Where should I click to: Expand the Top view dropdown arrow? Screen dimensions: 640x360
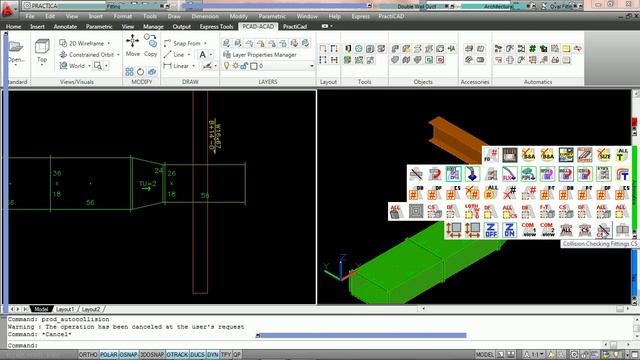(42, 65)
